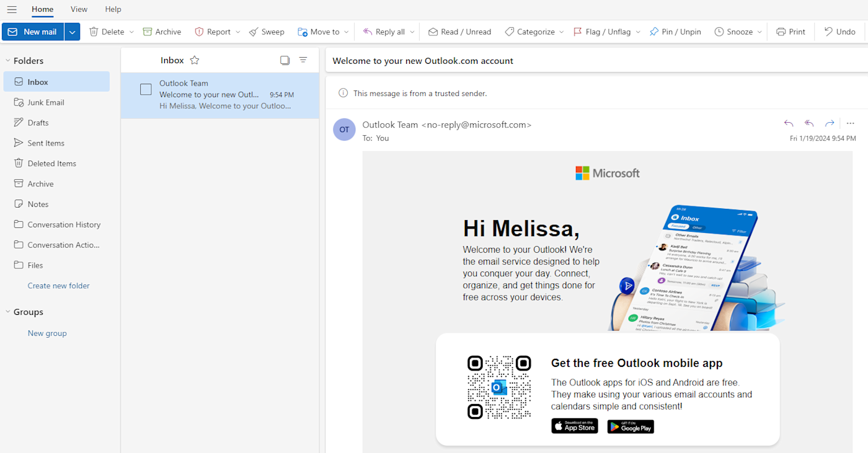Undo the last action

pyautogui.click(x=839, y=32)
